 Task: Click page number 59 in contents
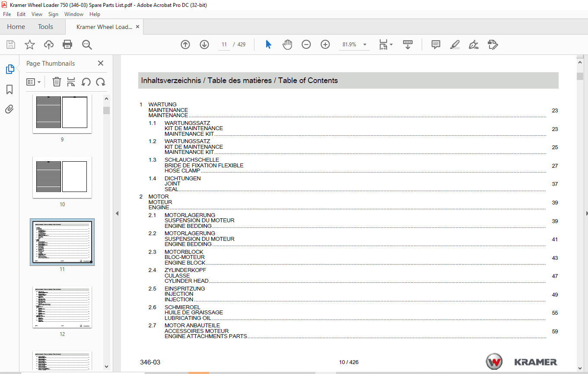[555, 332]
